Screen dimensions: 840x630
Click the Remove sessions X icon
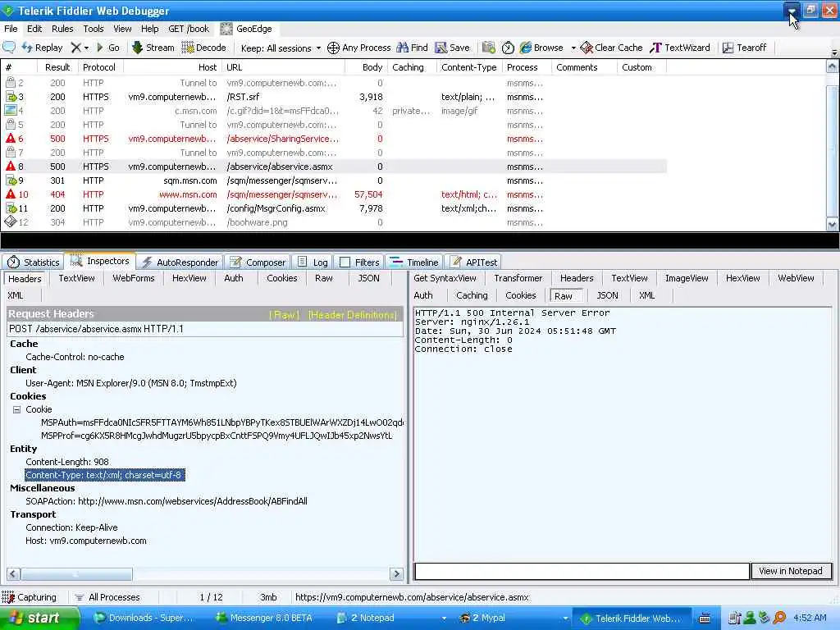[x=76, y=48]
